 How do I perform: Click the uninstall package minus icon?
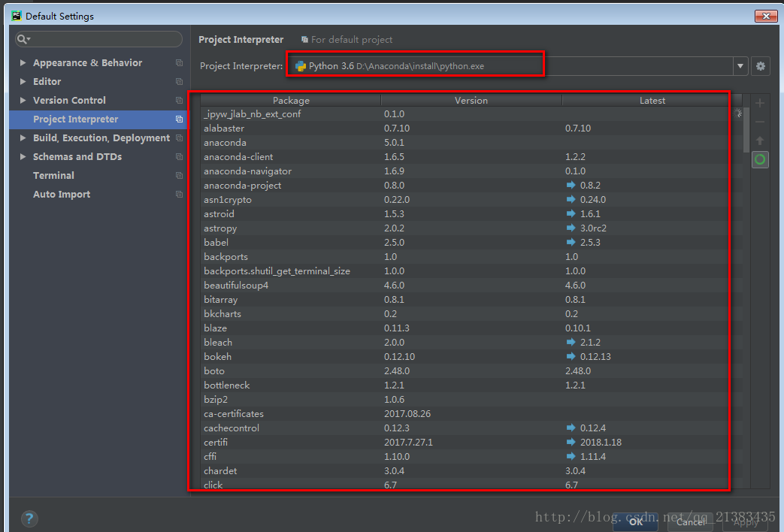tap(759, 122)
